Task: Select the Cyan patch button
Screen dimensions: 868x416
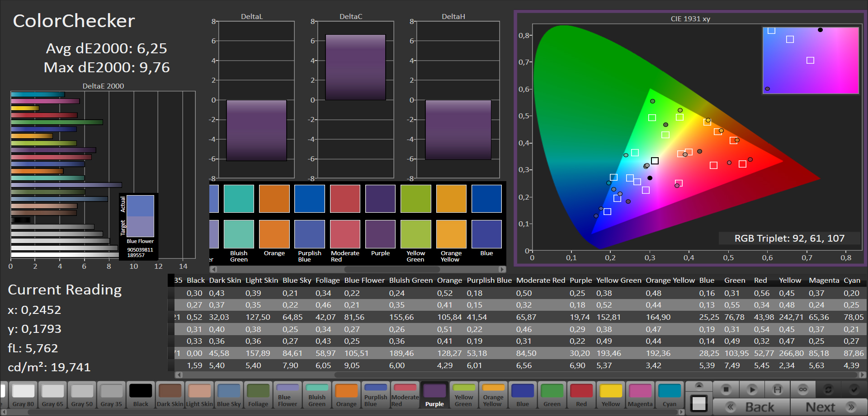Action: pyautogui.click(x=670, y=395)
